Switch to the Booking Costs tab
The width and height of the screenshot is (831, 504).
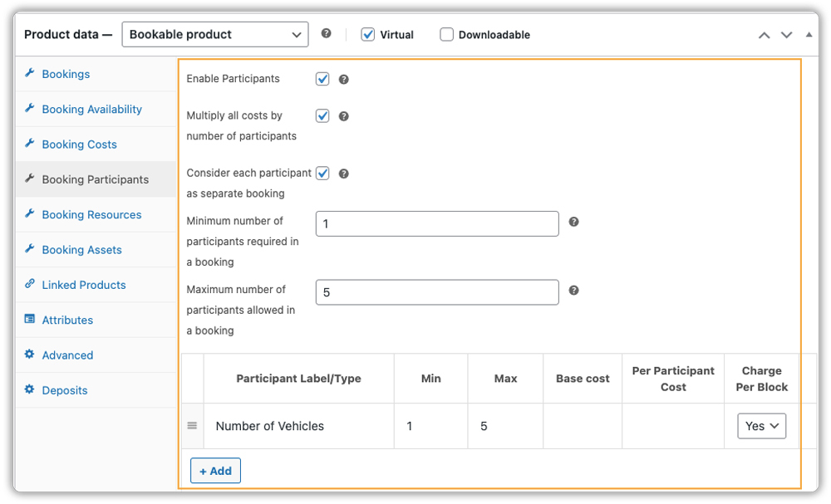pos(79,144)
